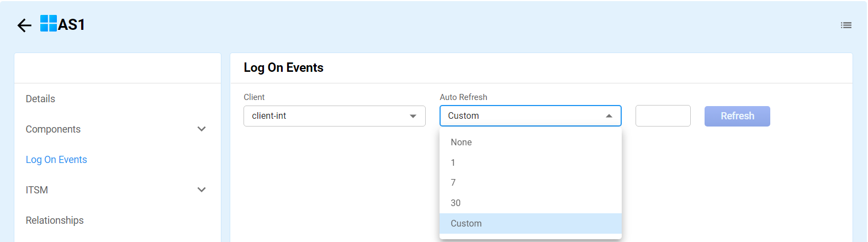Open the Log On Events sidebar link
The image size is (868, 242).
pos(56,160)
